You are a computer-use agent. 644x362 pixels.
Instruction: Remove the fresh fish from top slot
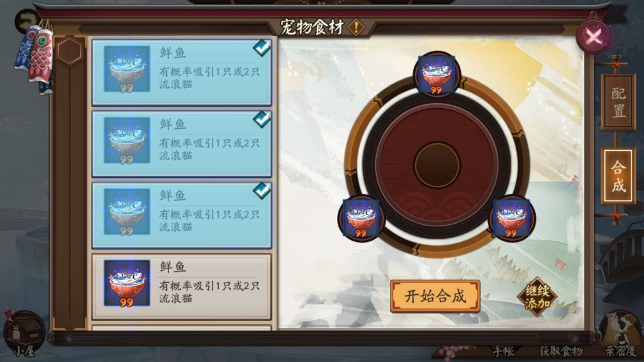click(436, 74)
